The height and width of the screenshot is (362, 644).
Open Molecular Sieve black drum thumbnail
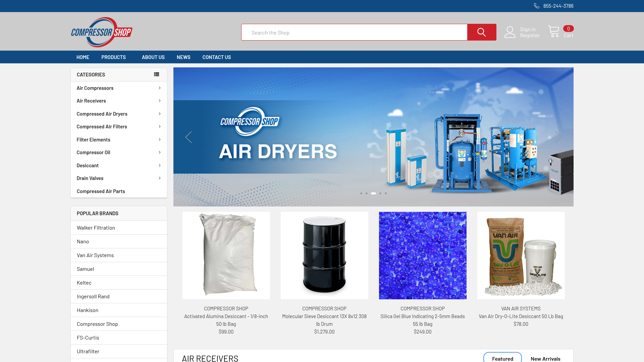(x=324, y=255)
